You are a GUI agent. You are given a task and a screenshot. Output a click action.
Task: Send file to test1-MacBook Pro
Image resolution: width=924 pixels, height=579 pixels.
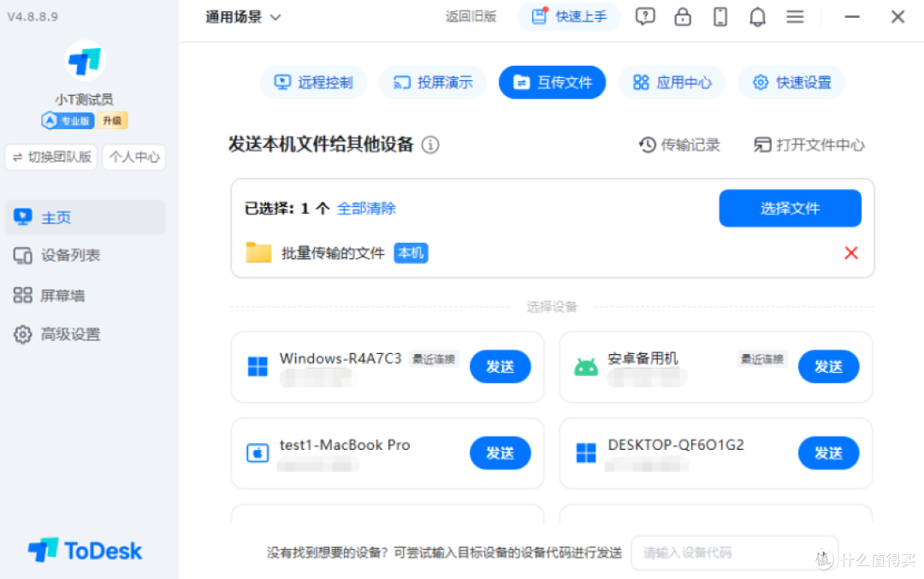pos(500,453)
